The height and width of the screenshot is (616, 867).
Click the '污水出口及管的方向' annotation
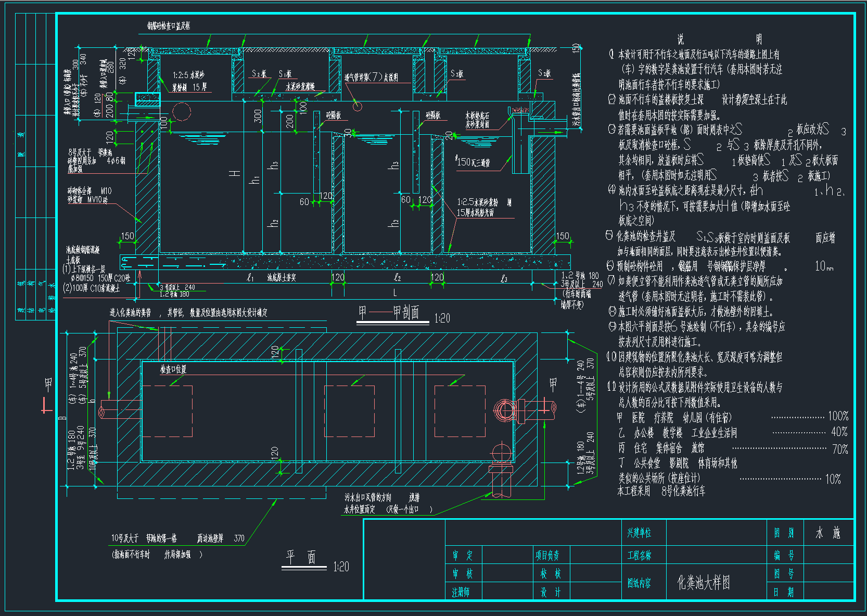(x=367, y=498)
